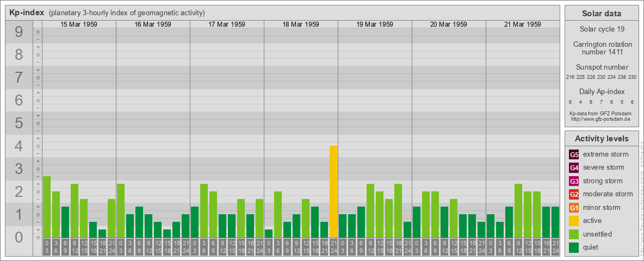Viewport: 644px width, 261px height.
Task: Click the Kp-index chart title
Action: 27,13
